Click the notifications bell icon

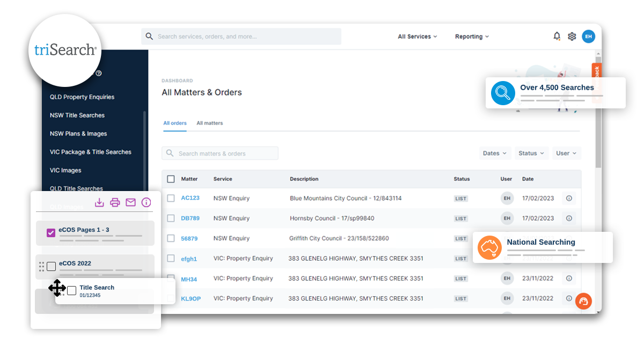tap(557, 36)
